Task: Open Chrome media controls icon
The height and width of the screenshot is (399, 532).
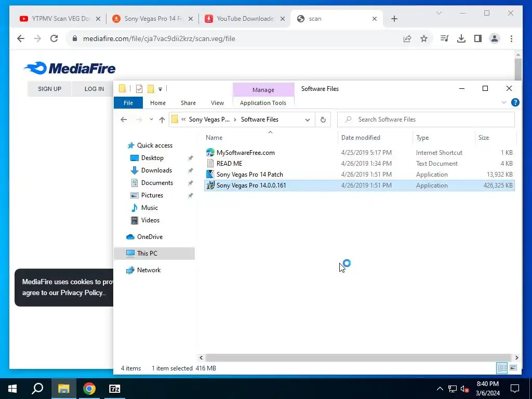Action: (x=444, y=38)
